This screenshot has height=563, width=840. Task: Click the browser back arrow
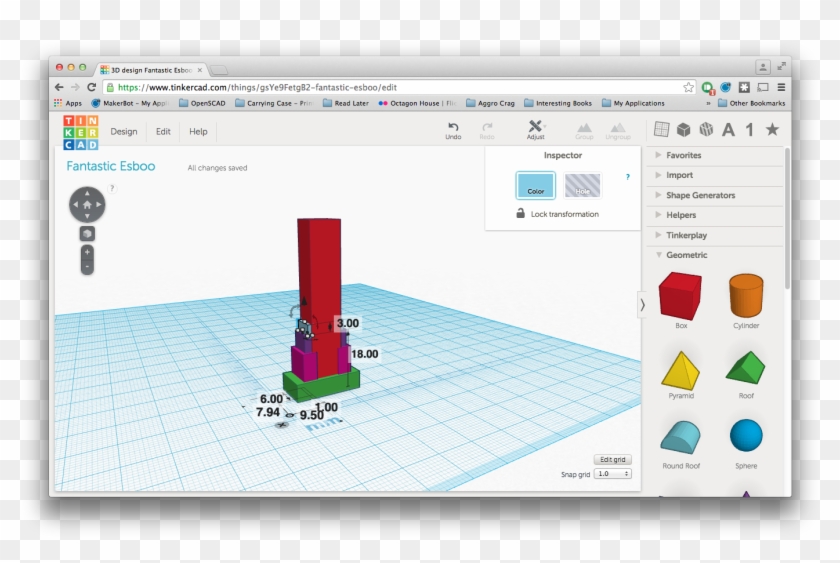click(x=59, y=87)
